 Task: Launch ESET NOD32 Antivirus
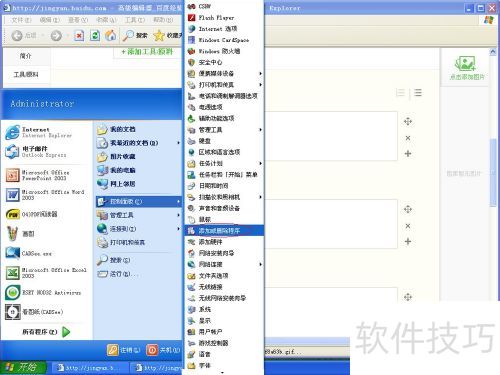pos(47,293)
